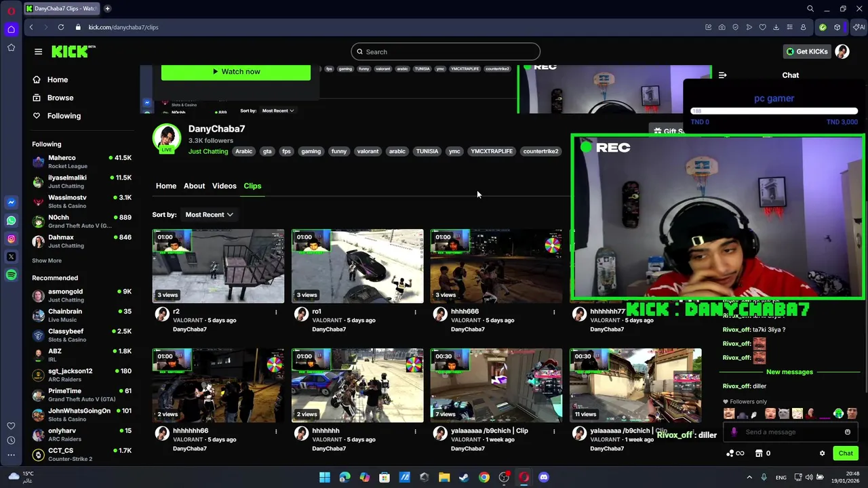Click the green Chat send button
The width and height of the screenshot is (868, 488).
846,453
